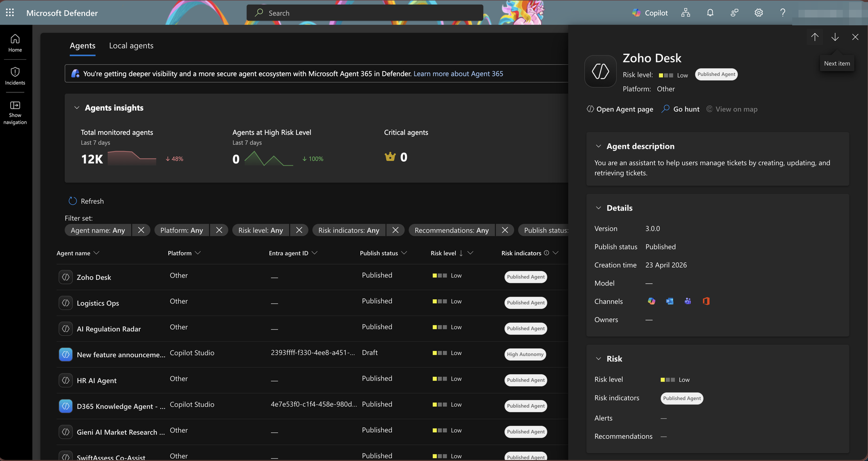Click the Total monitored agents trend chart

pyautogui.click(x=132, y=158)
